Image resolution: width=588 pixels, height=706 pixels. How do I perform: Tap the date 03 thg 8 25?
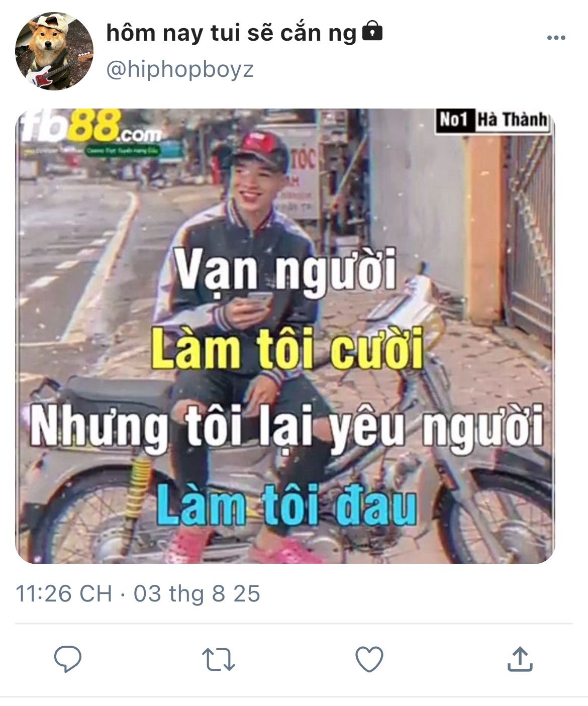tap(197, 593)
